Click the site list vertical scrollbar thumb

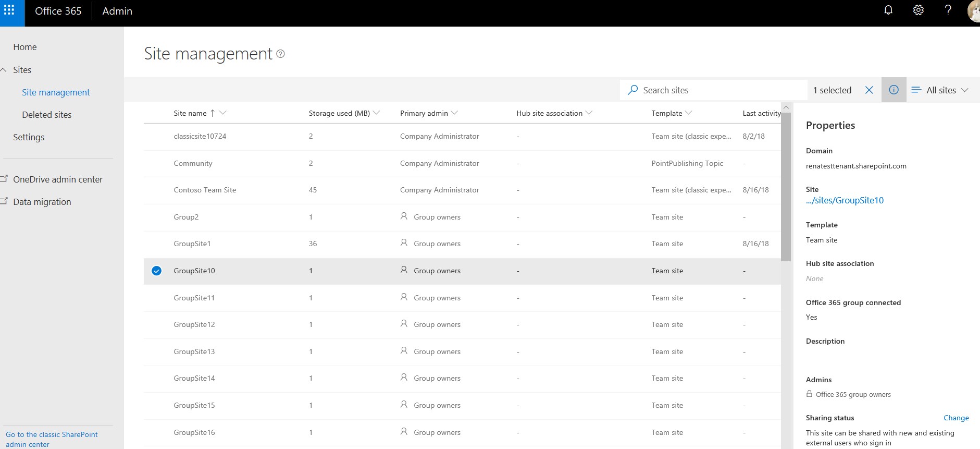click(786, 186)
